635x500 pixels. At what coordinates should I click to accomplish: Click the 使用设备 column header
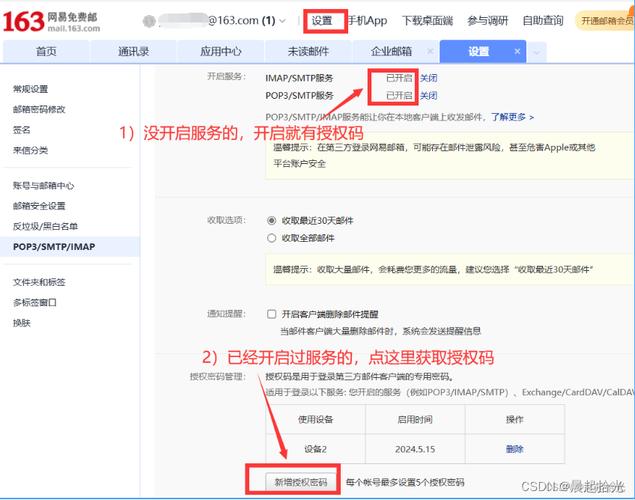click(315, 419)
